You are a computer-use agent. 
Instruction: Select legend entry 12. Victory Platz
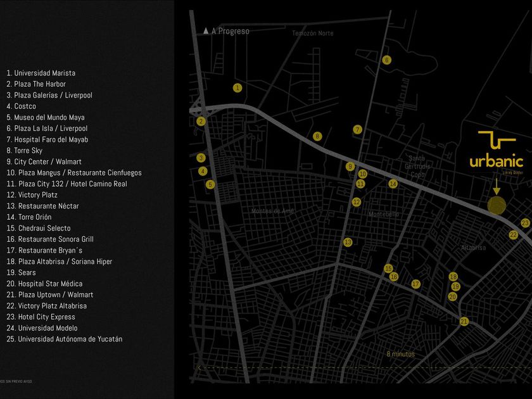pyautogui.click(x=32, y=195)
